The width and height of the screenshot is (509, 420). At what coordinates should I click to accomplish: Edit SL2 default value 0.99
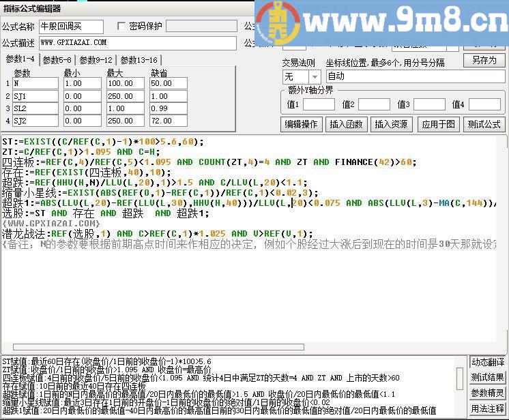click(x=169, y=108)
